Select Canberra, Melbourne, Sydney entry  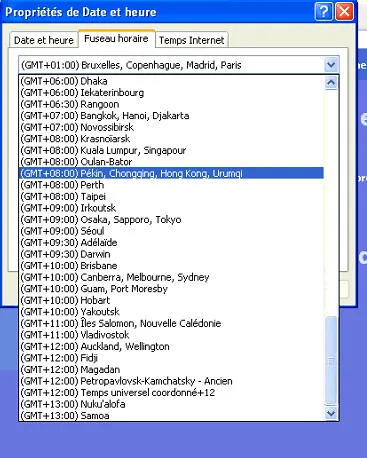coord(171,277)
